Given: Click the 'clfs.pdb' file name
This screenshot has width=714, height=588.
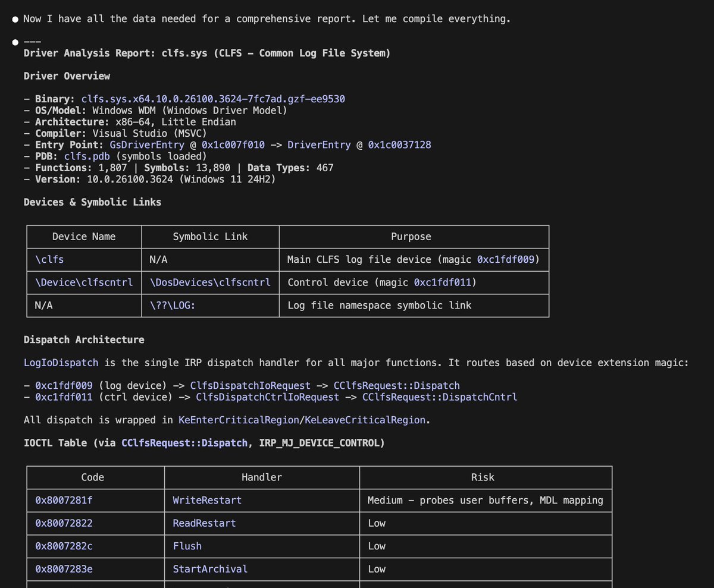Looking at the screenshot, I should coord(87,156).
